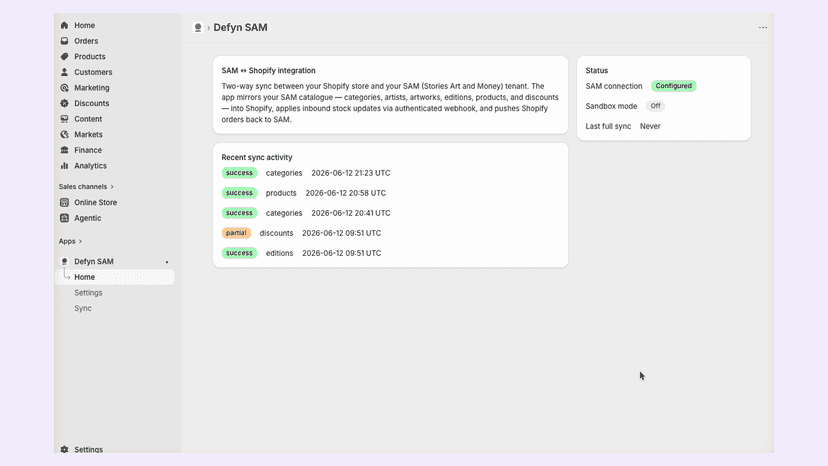The image size is (828, 466).
Task: Open the Agentic sales channel
Action: (88, 218)
